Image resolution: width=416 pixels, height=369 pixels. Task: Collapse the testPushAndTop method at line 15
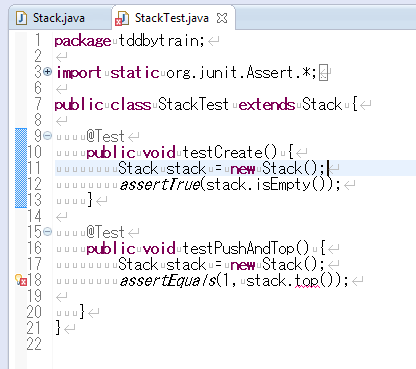tap(48, 232)
